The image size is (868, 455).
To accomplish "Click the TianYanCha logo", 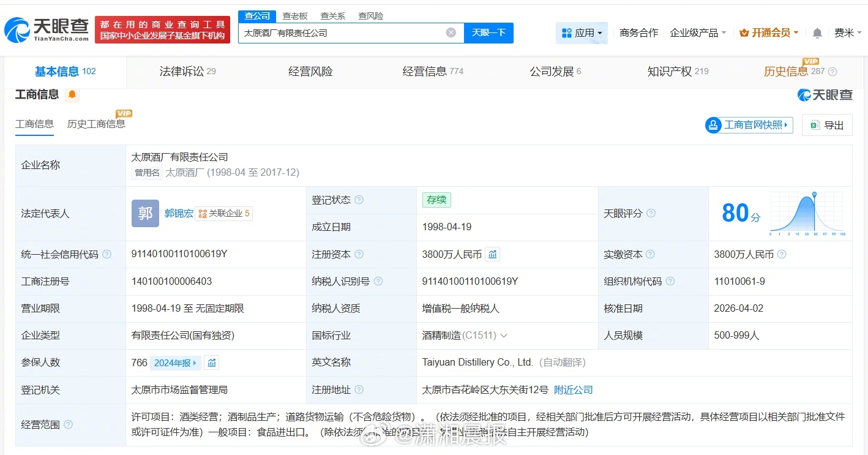I will (47, 29).
